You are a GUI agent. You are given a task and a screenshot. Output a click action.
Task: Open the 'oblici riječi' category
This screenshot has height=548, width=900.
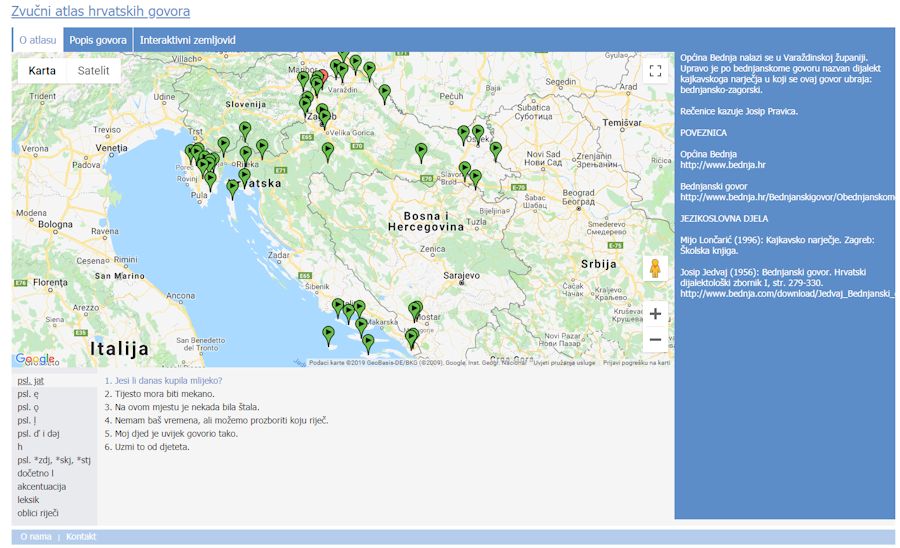pos(38,512)
